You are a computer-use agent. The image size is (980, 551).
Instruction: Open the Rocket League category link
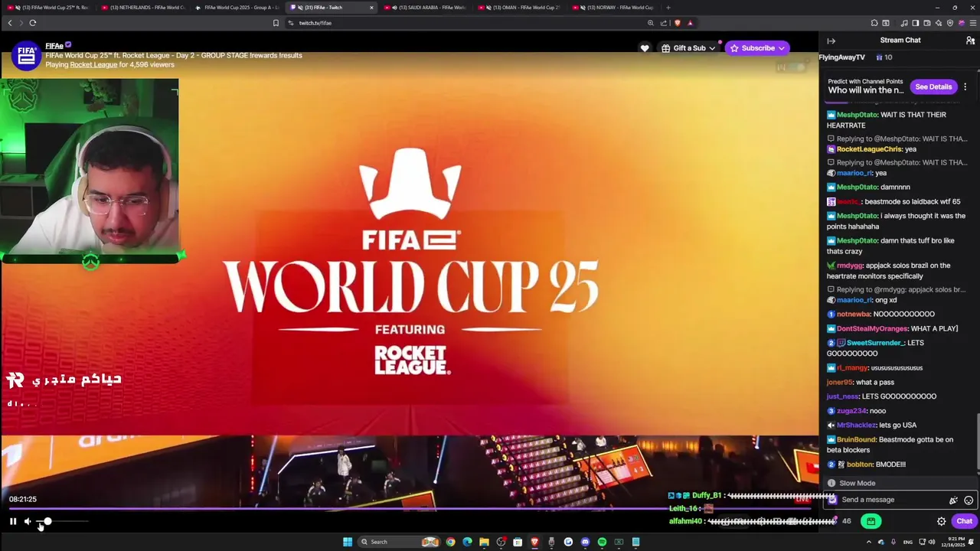pyautogui.click(x=93, y=64)
